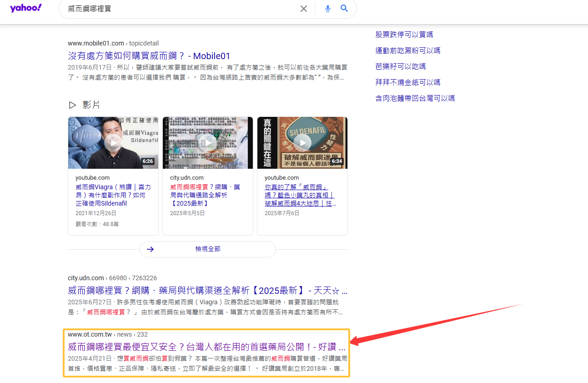
Task: Click the city.udn.com source label in video card
Action: pyautogui.click(x=187, y=177)
